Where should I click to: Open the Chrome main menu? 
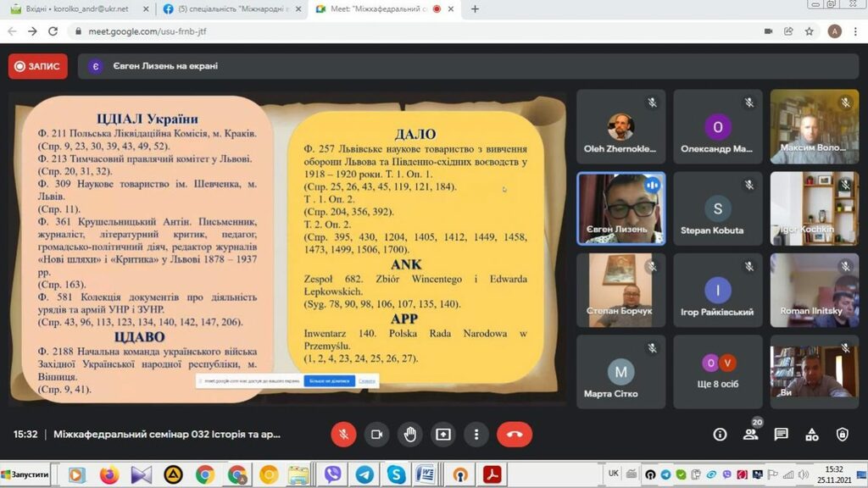[x=856, y=31]
